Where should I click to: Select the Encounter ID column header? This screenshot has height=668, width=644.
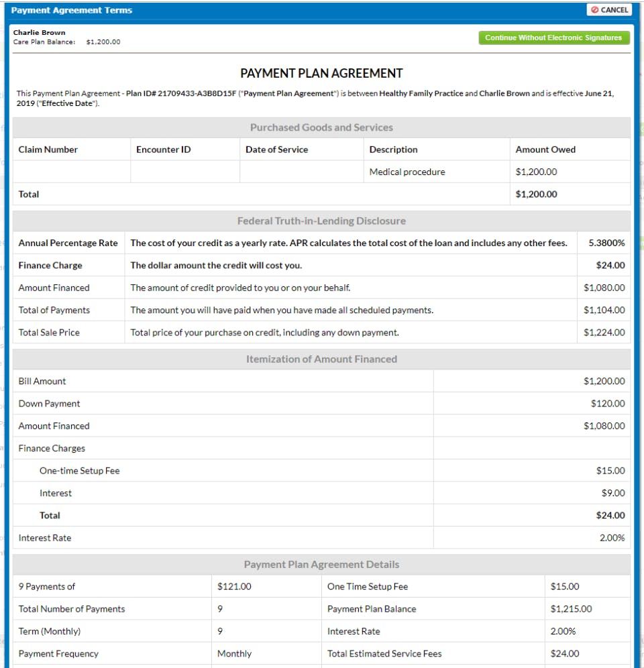coord(163,150)
